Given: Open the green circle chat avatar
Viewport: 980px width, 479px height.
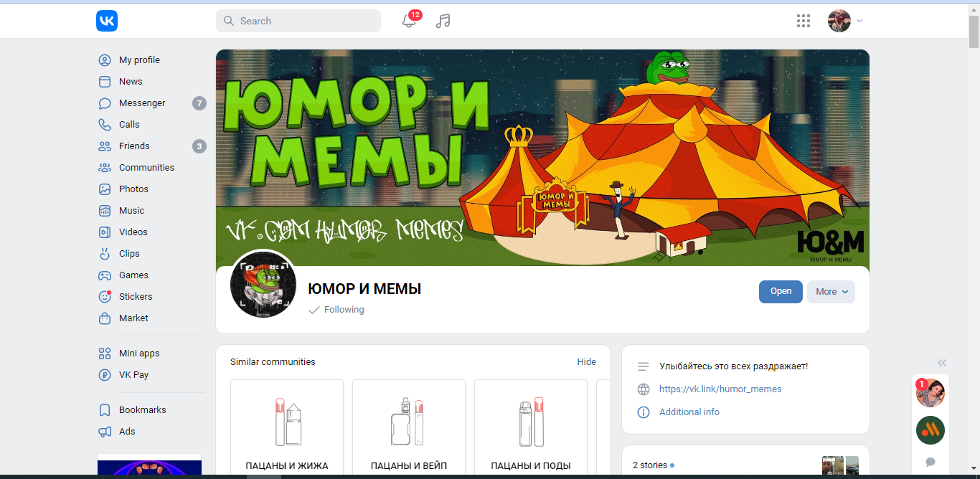Looking at the screenshot, I should coord(930,430).
